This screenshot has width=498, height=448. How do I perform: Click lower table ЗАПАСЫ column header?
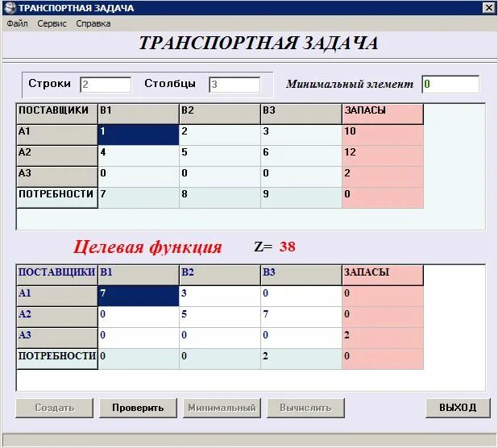[x=383, y=276]
